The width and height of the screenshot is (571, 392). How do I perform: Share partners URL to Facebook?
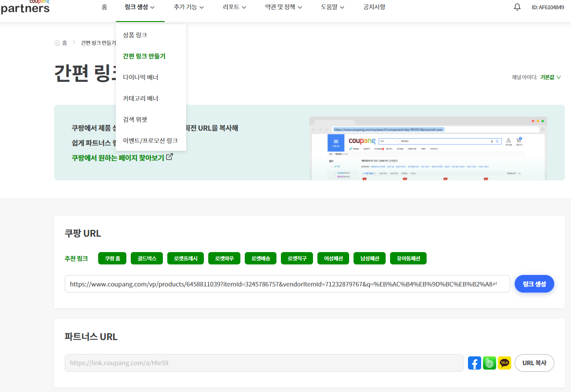[475, 363]
